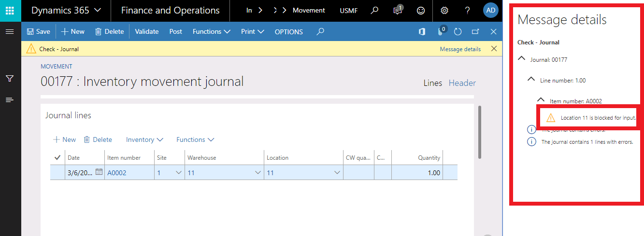Image resolution: width=644 pixels, height=236 pixels.
Task: Expand the hamburger navigation pane icon
Action: (x=9, y=31)
